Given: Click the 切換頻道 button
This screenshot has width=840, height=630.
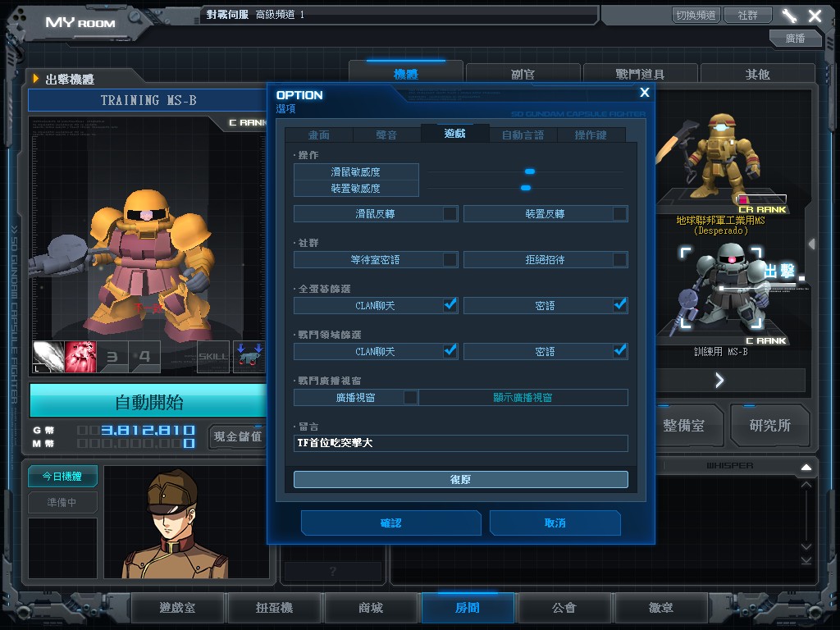Looking at the screenshot, I should coord(696,15).
